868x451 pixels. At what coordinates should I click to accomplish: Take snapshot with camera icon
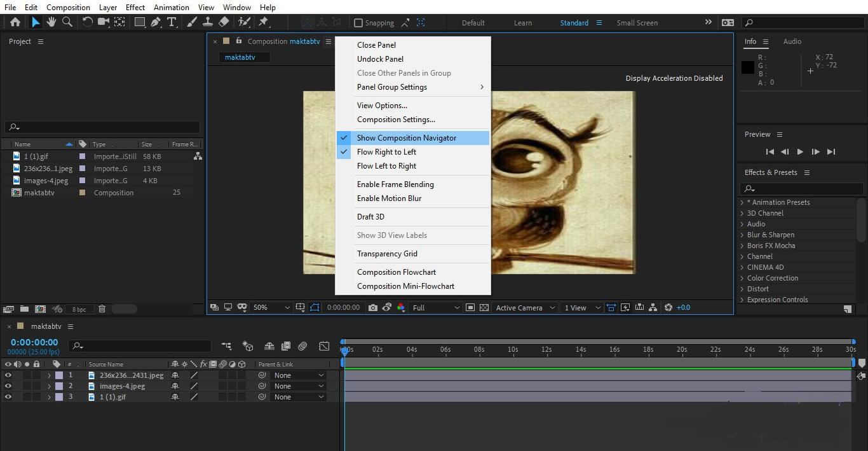373,308
